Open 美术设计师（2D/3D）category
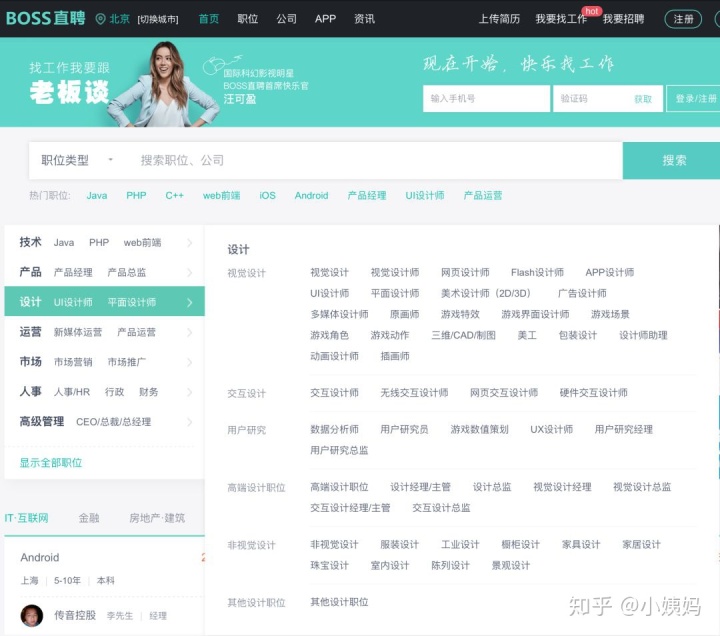Viewport: 720px width, 636px height. (487, 293)
